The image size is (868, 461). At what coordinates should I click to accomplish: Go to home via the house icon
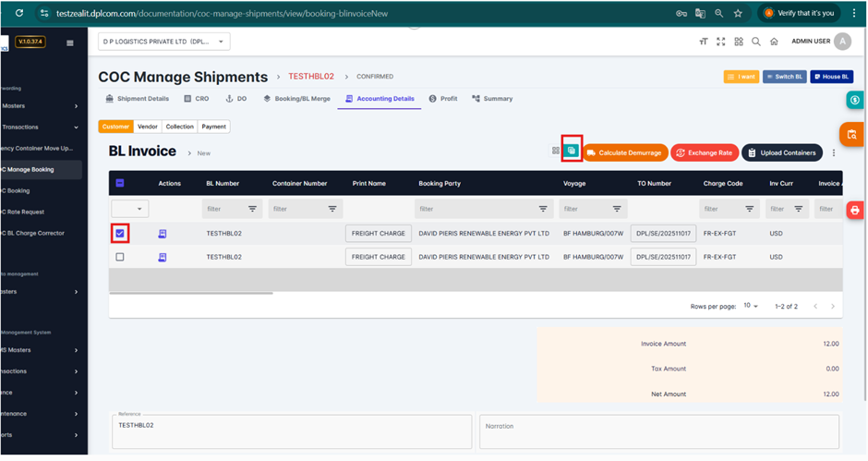pos(774,42)
